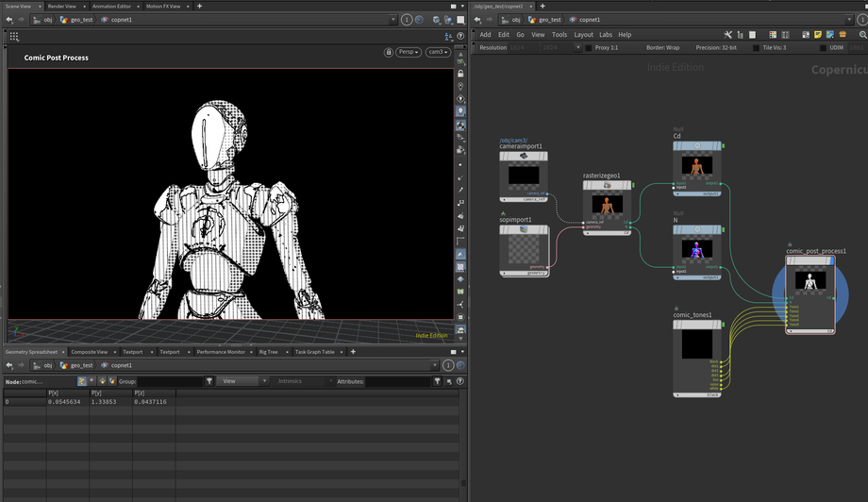Viewport: 868px width, 502px height.
Task: Click the lock camera icon beside Persp
Action: 389,52
